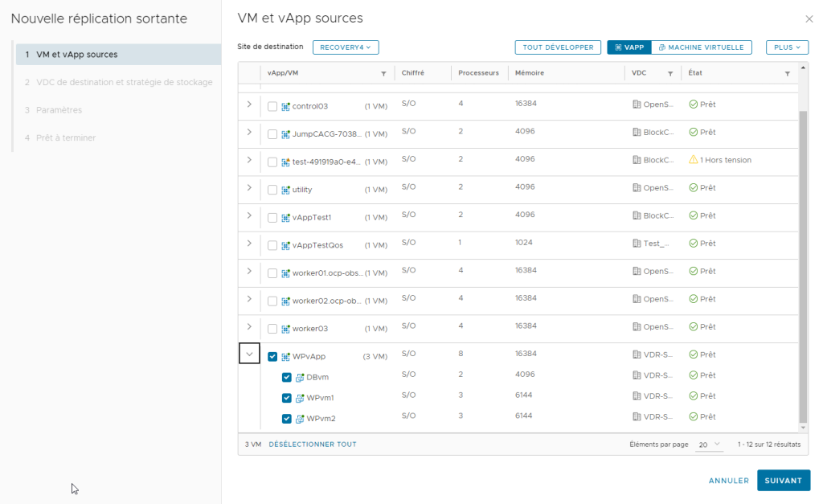Viewport: 823px width, 504px height.
Task: Expand the worker03 row
Action: click(249, 326)
